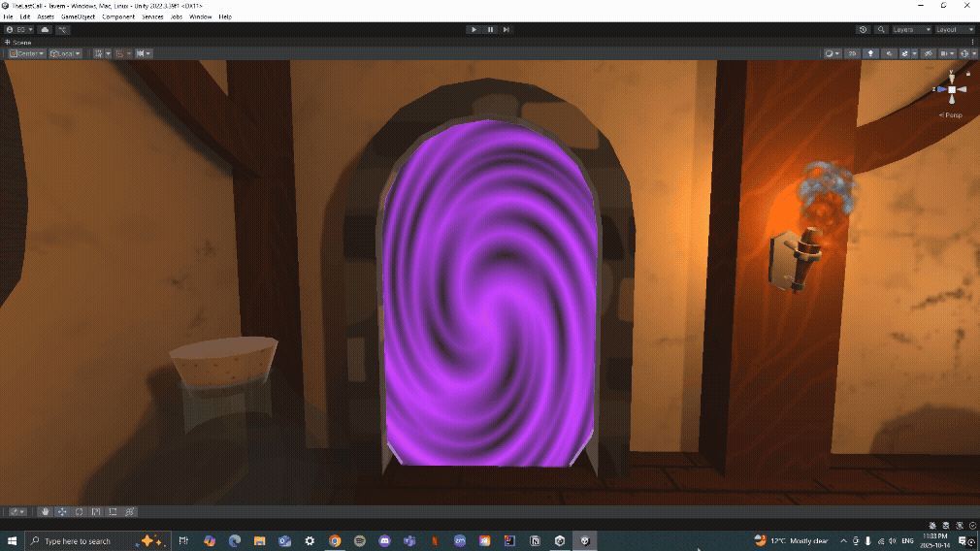Click the Pause button in top toolbar
Viewport: 980px width, 551px height.
pyautogui.click(x=490, y=29)
